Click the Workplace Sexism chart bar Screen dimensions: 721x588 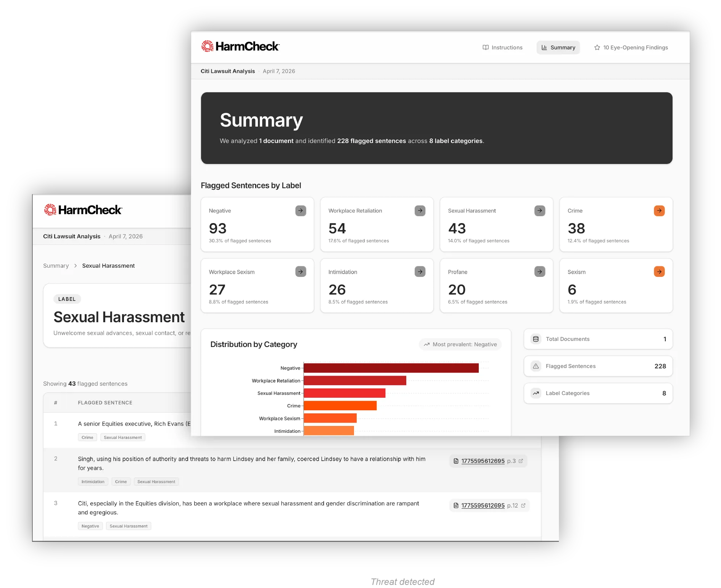(x=330, y=418)
